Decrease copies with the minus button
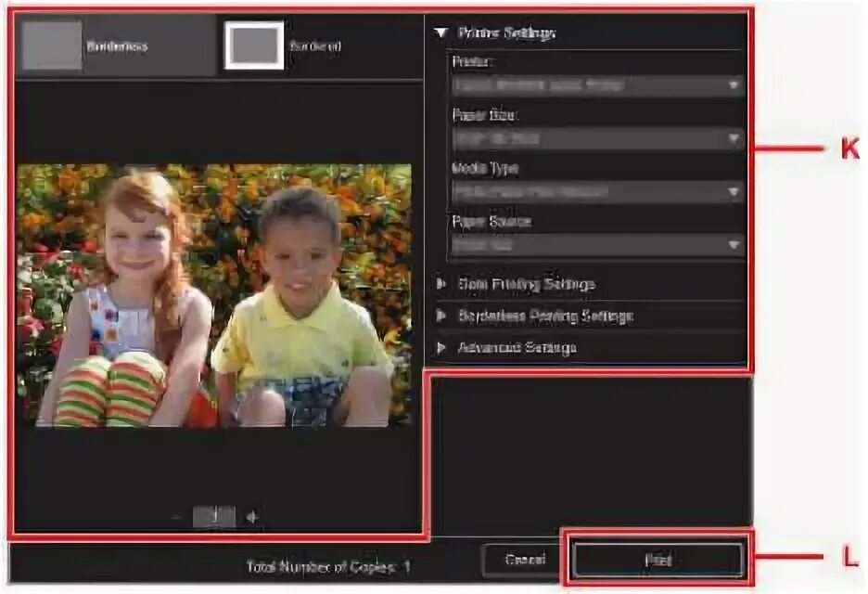This screenshot has width=868, height=594. click(x=176, y=517)
